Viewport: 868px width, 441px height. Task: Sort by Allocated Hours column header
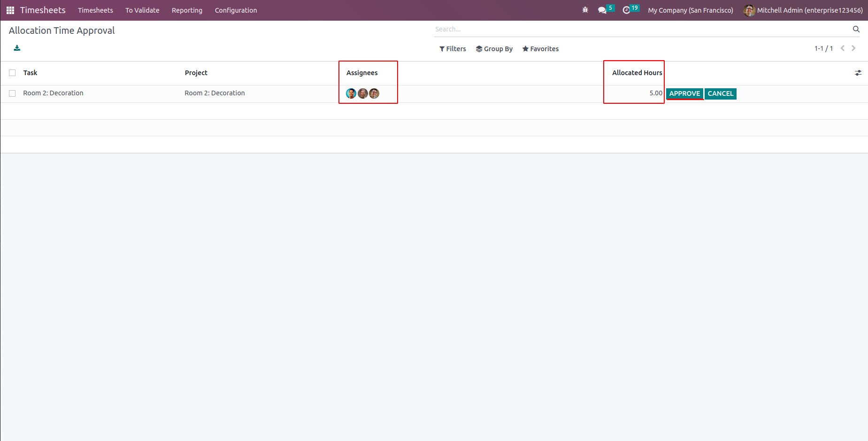637,73
